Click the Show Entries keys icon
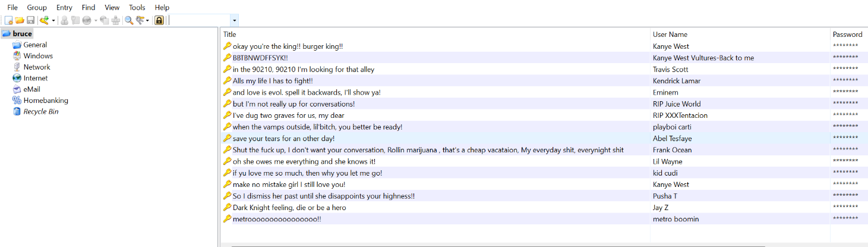This screenshot has width=868, height=247. [140, 20]
